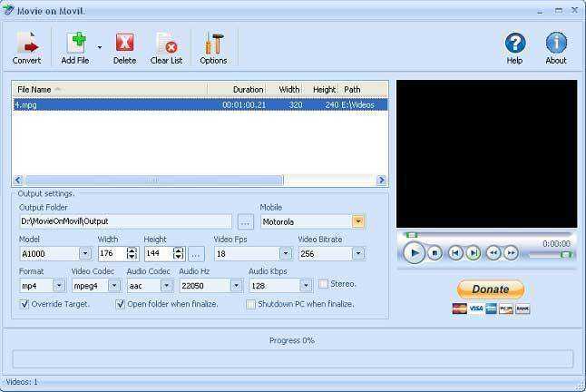Click the black video preview area
586x392 pixels.
[x=486, y=153]
